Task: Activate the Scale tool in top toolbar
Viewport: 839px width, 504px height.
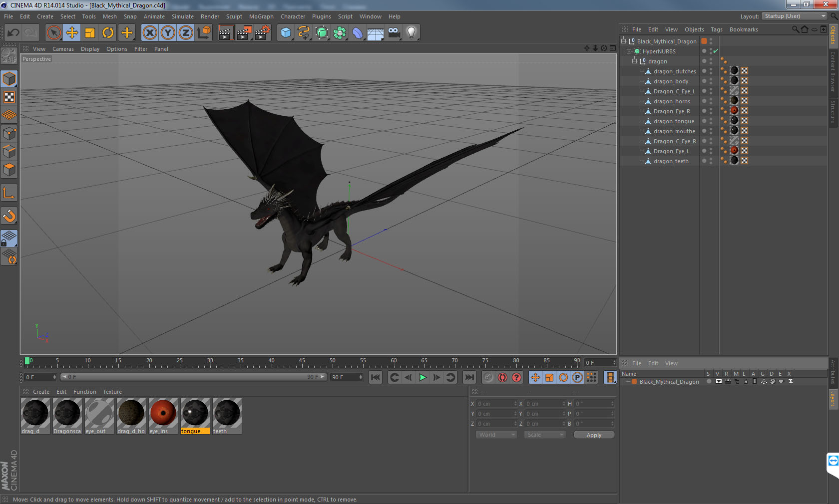Action: [x=90, y=33]
